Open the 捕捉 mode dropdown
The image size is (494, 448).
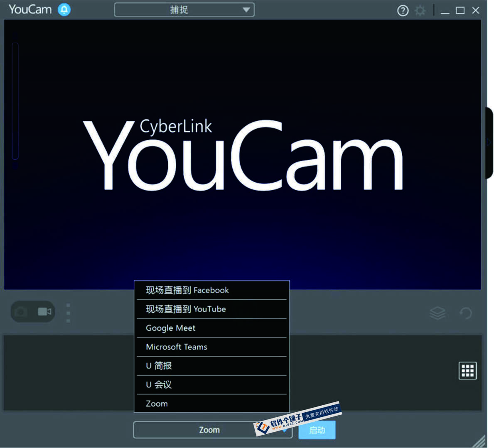pos(184,10)
